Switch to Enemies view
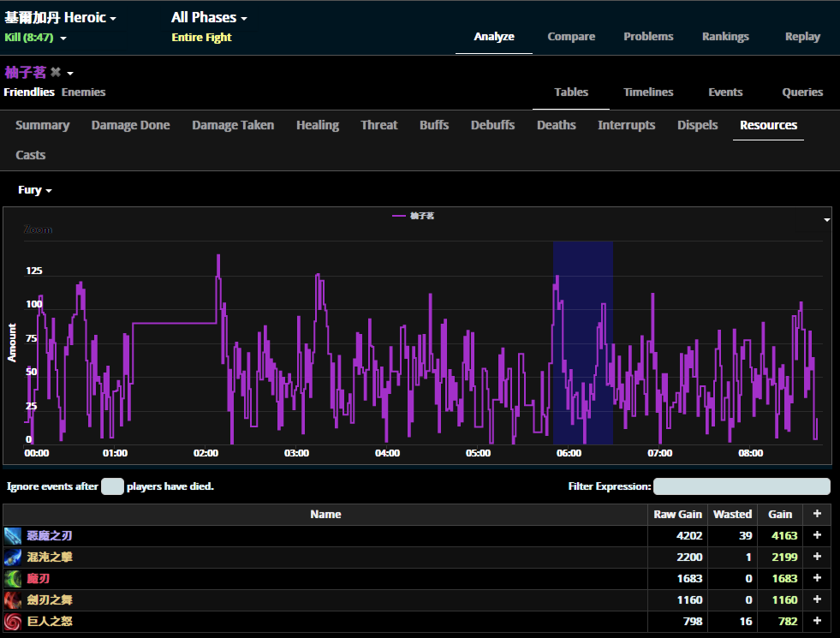This screenshot has height=638, width=840. click(x=84, y=92)
